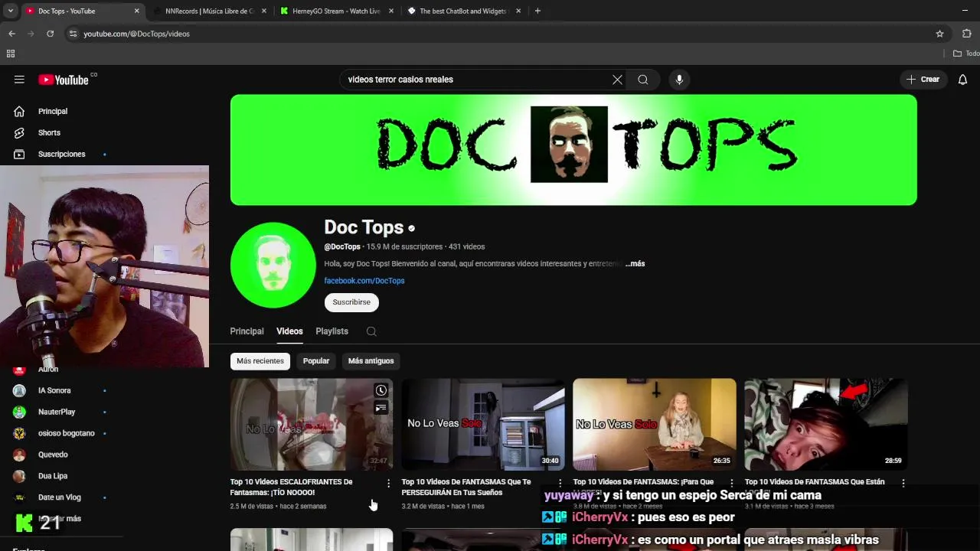Reload the page
Screen dimensions: 980x551
point(50,34)
